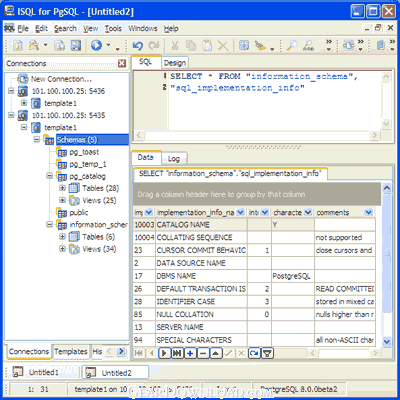Open the Tools menu
This screenshot has height=400, width=400.
tap(113, 29)
